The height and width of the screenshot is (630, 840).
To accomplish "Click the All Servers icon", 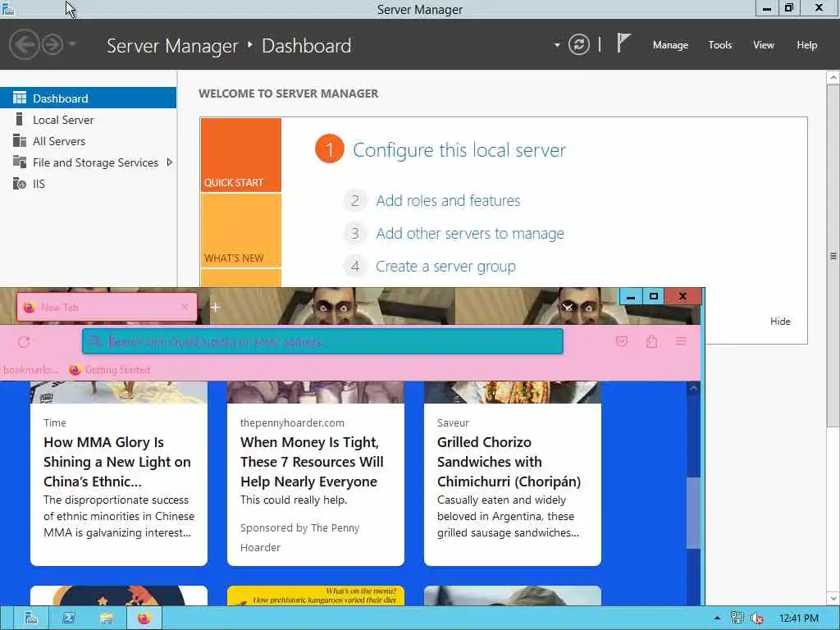I will tap(20, 140).
